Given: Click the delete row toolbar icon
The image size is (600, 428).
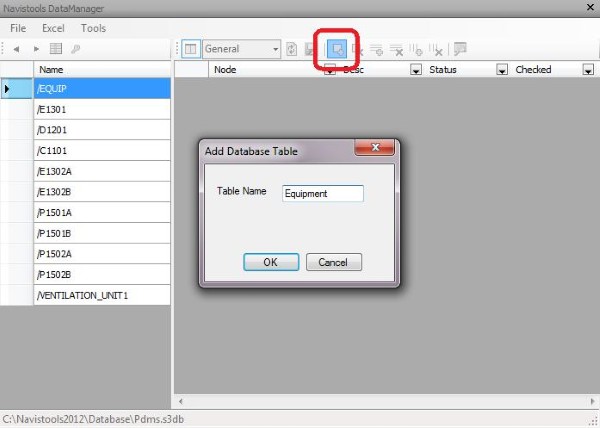Looking at the screenshot, I should (x=396, y=49).
